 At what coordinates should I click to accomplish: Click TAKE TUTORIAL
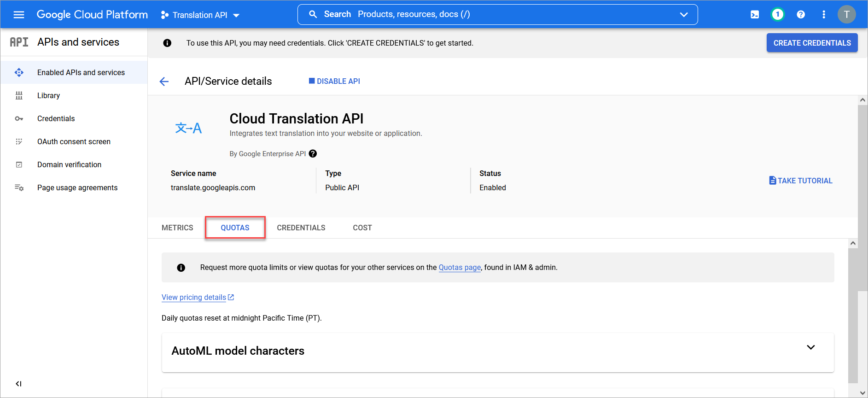pos(801,181)
